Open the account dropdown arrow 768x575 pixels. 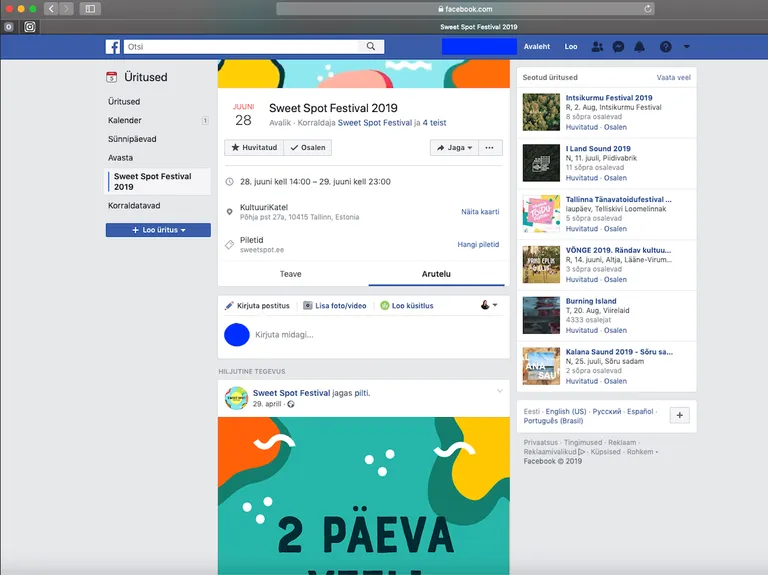[687, 47]
